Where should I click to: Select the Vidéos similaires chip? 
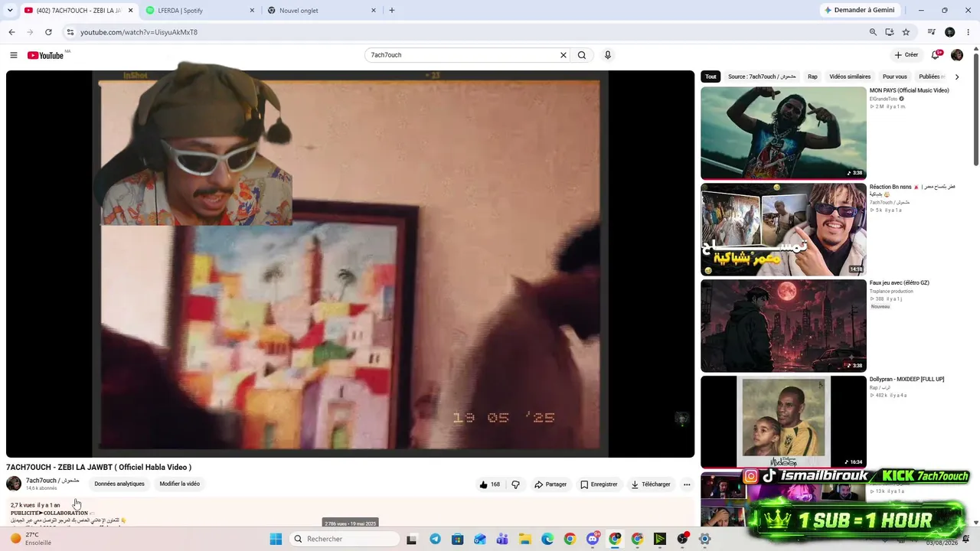pos(850,77)
